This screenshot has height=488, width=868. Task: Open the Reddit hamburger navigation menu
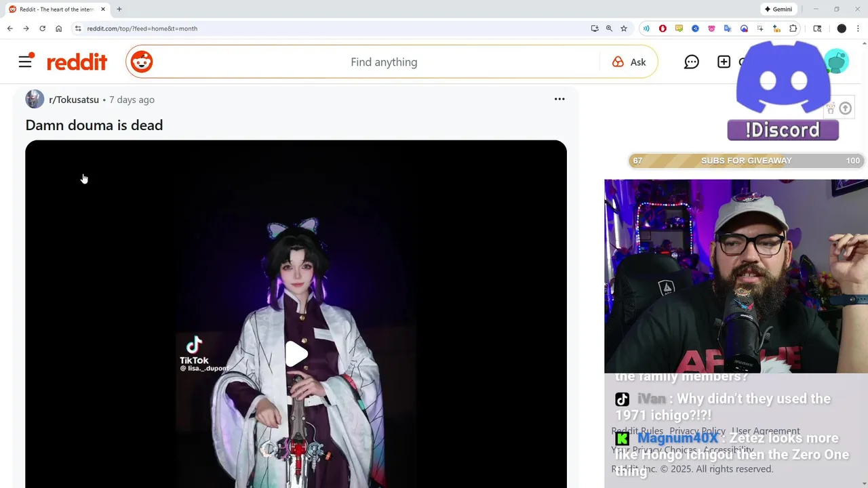tap(25, 62)
